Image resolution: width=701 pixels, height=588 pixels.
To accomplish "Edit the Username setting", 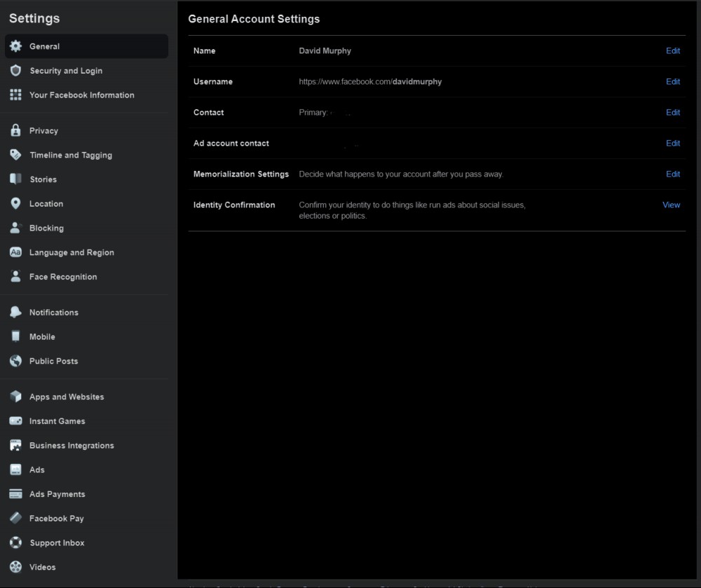I will [673, 82].
